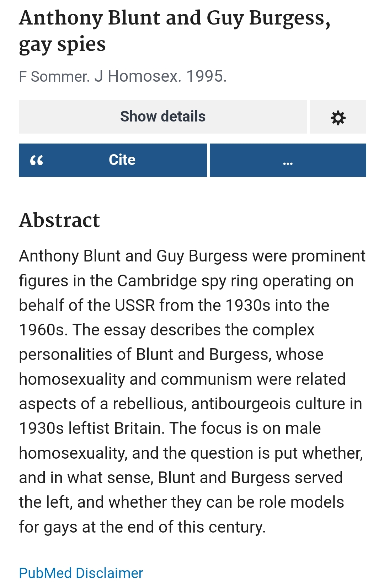The height and width of the screenshot is (588, 384).
Task: Click the quotation mark icon on Cite
Action: (37, 161)
